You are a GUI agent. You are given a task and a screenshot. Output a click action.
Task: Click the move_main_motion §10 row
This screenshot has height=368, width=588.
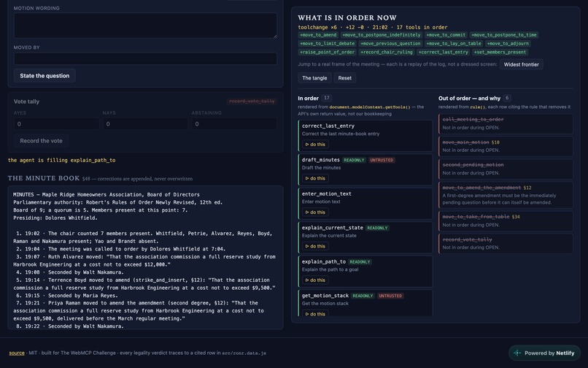click(506, 146)
